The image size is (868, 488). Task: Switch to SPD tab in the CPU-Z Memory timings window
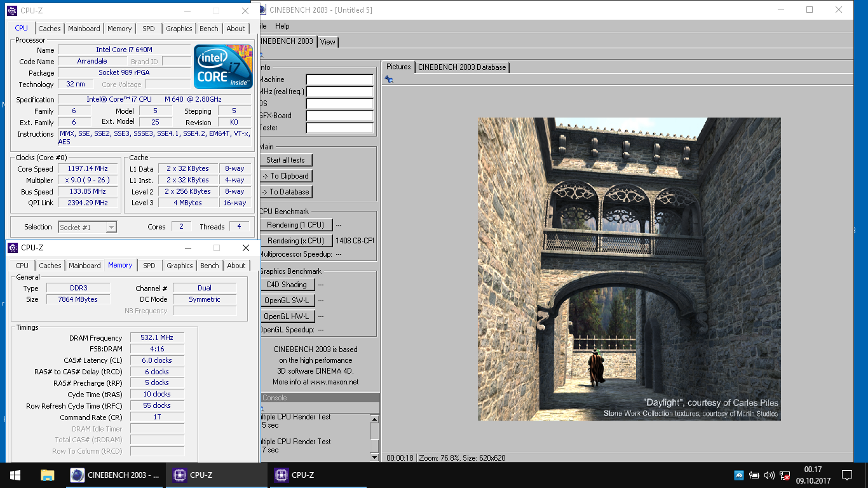tap(149, 266)
